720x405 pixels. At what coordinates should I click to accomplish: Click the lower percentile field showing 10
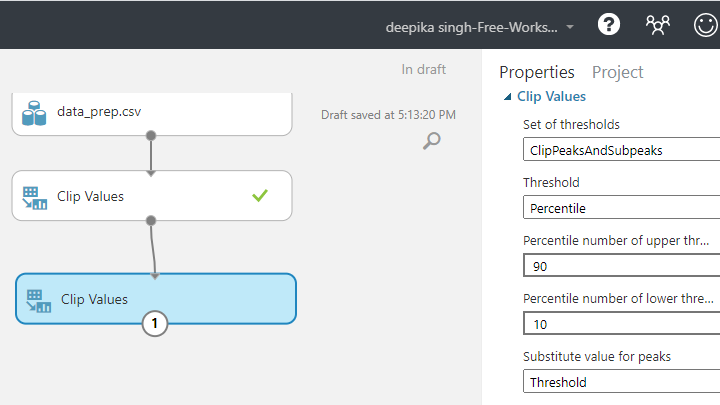click(622, 324)
